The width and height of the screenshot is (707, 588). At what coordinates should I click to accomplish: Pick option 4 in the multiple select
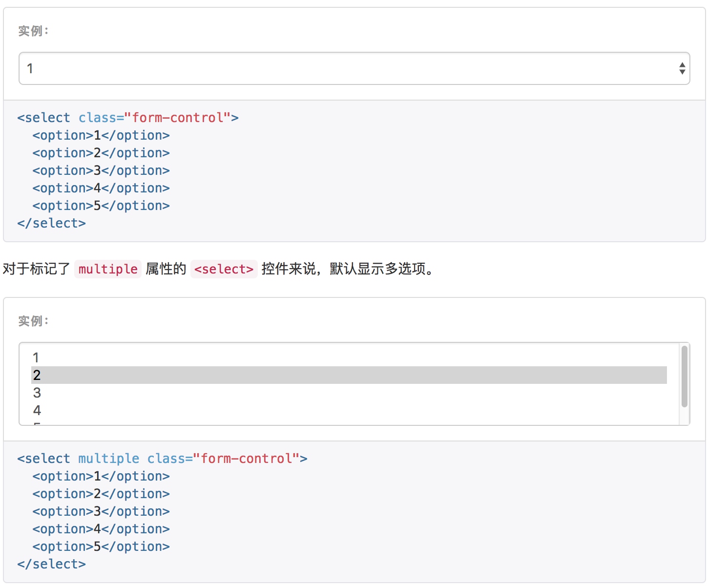tap(349, 410)
